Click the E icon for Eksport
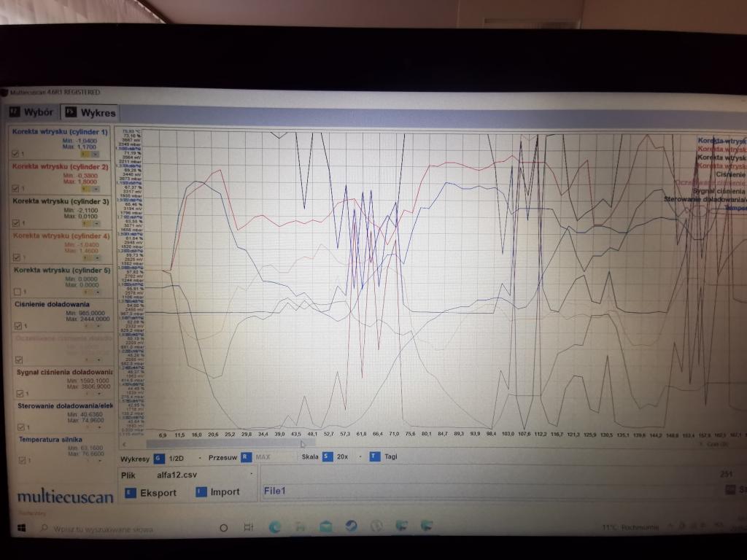 (x=130, y=493)
